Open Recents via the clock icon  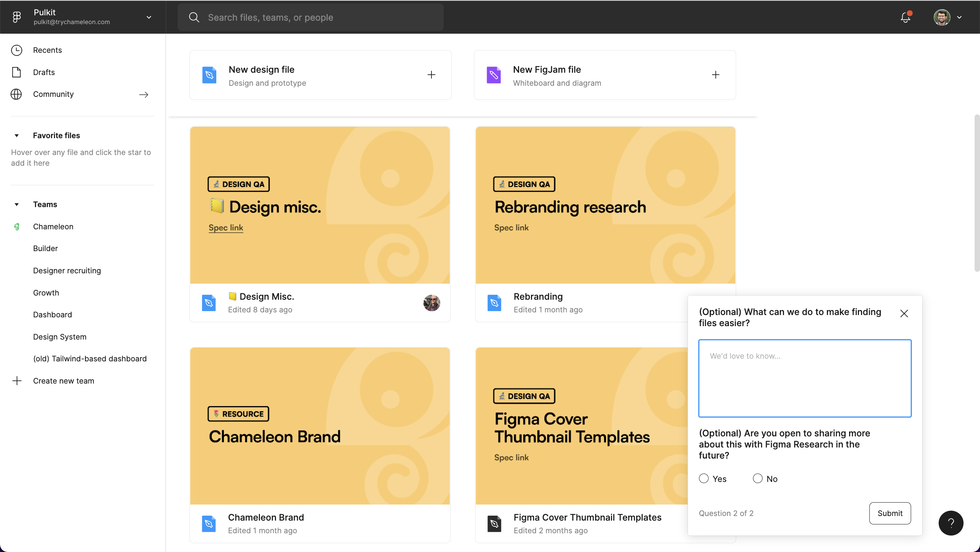[16, 50]
